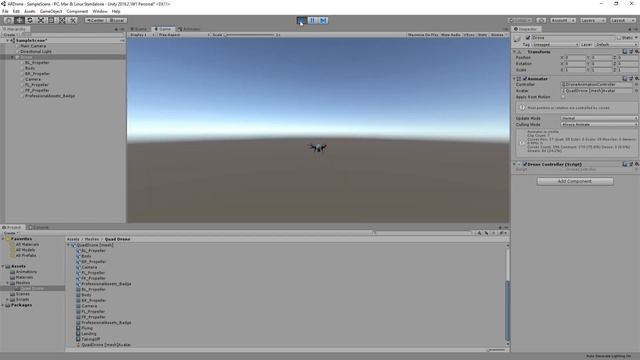The image size is (640, 360).
Task: Open the Component menu
Action: pos(77,11)
